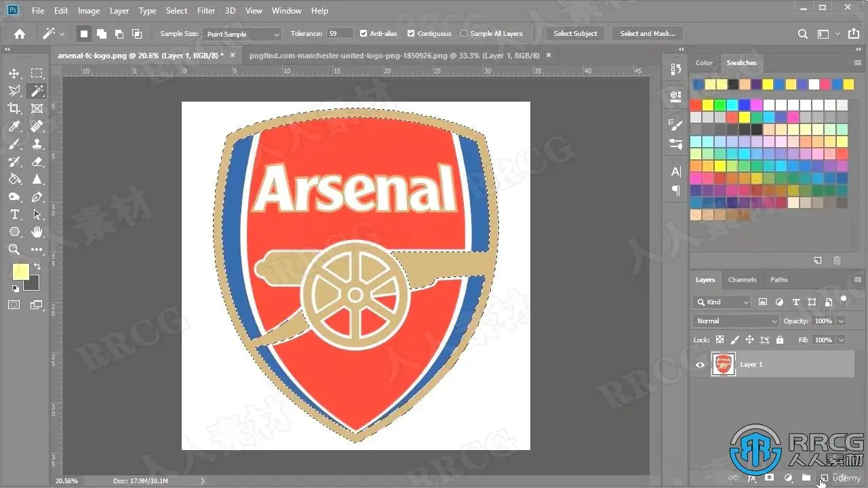Reset default foreground and background colors
Image resolution: width=868 pixels, height=488 pixels.
pyautogui.click(x=16, y=289)
